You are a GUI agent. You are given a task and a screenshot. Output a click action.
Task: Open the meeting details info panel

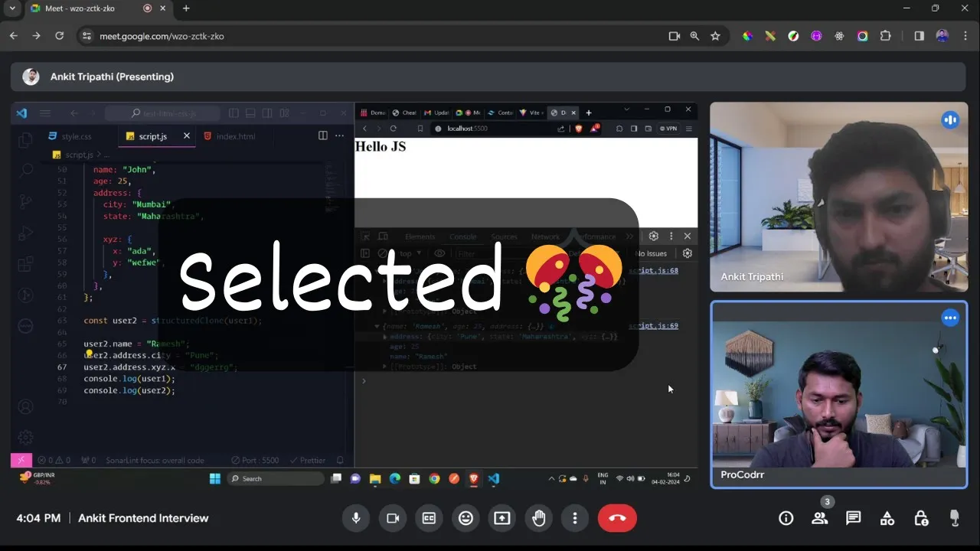tap(786, 518)
